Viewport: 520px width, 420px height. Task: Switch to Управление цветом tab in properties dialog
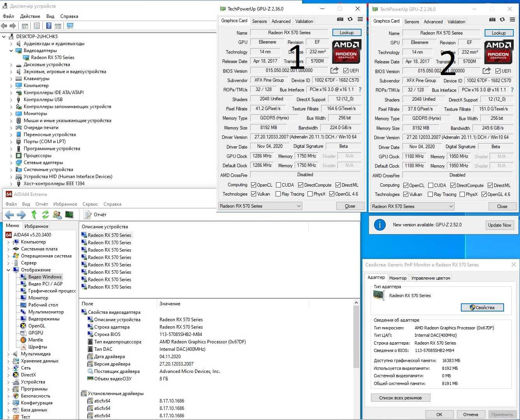[430, 278]
